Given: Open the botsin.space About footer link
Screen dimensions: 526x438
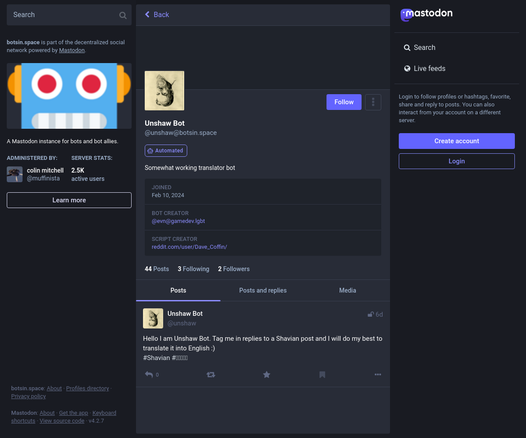Looking at the screenshot, I should (x=54, y=388).
